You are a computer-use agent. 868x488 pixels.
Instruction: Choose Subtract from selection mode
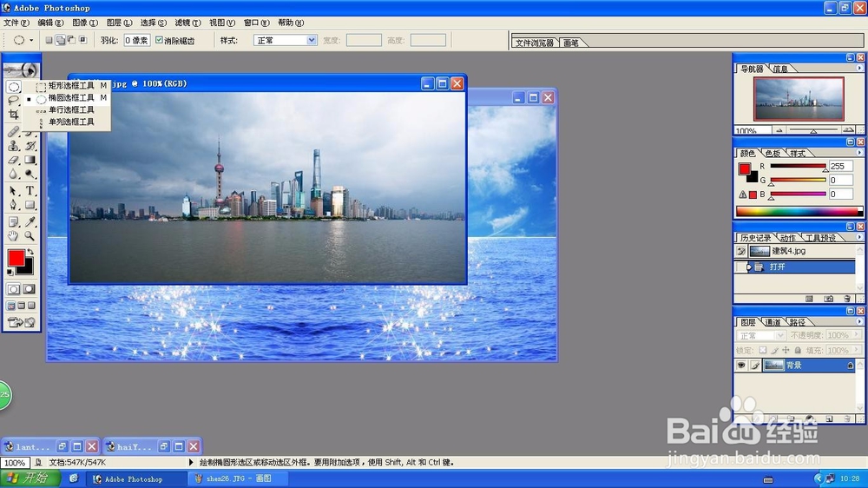[x=71, y=40]
